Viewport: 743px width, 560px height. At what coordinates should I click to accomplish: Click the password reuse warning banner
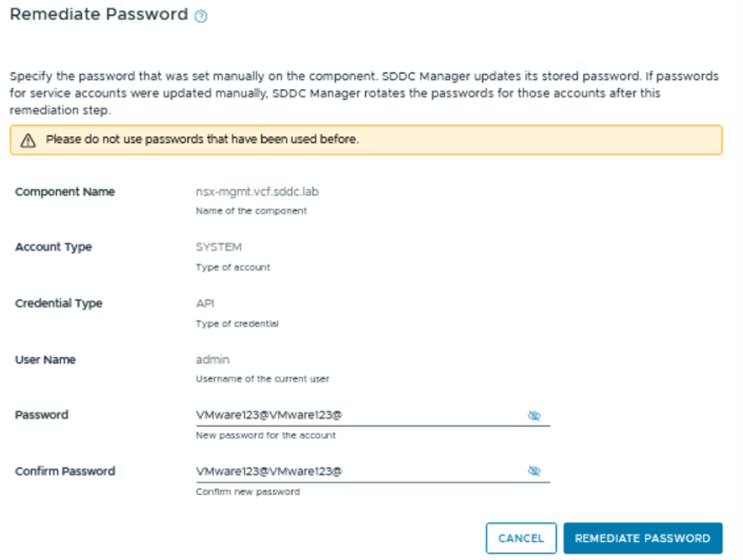tap(365, 140)
